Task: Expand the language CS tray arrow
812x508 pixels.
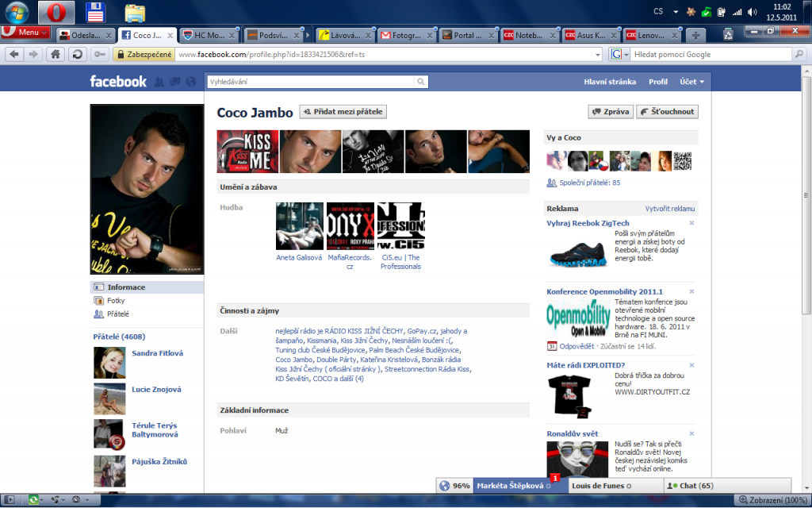Action: [676, 11]
